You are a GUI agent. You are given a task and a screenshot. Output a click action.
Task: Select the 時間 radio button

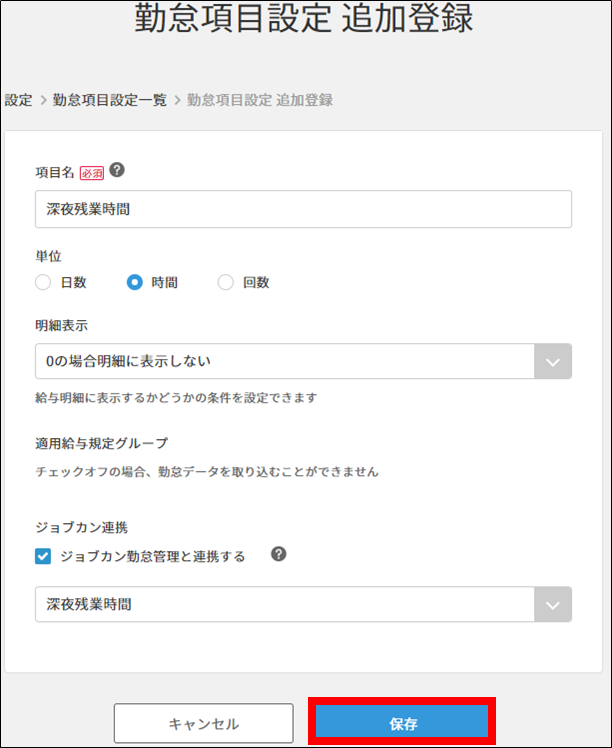pos(134,283)
